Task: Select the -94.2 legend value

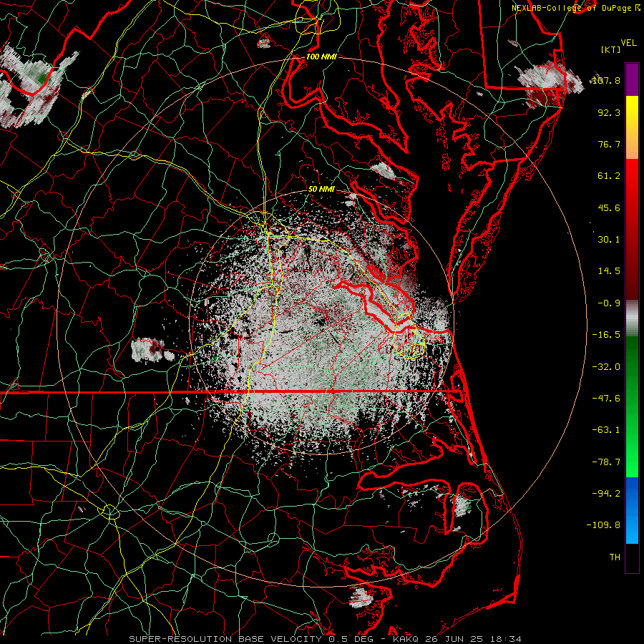Action: (x=606, y=494)
